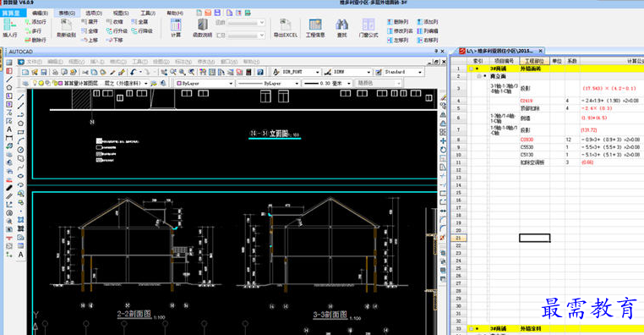Select the empty highlighted cell in row 21
The image size is (644, 335).
click(534, 238)
